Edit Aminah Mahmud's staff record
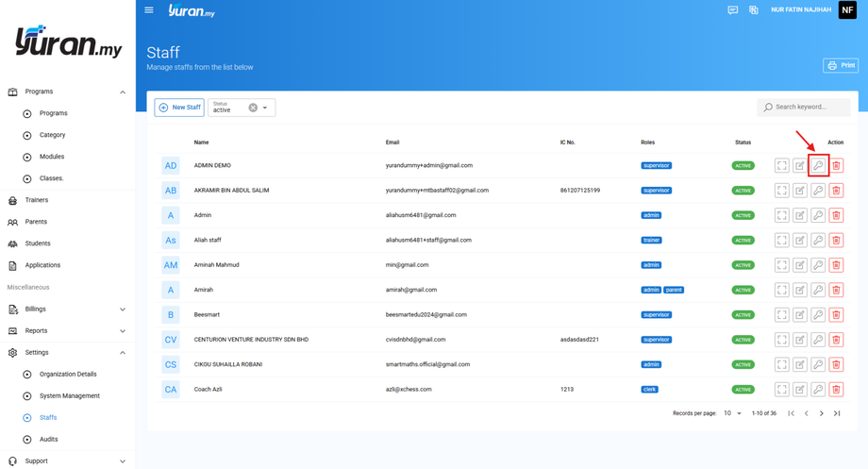Screen dimensions: 868x469 click(800, 265)
